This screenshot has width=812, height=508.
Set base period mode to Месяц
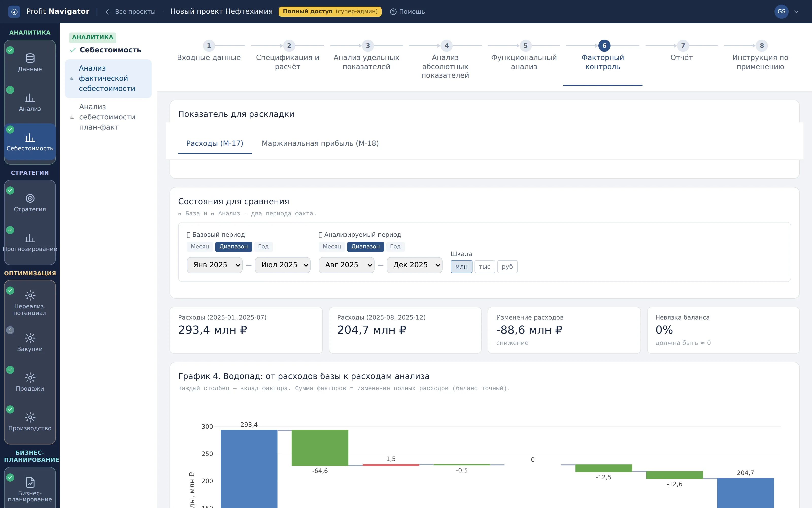200,247
